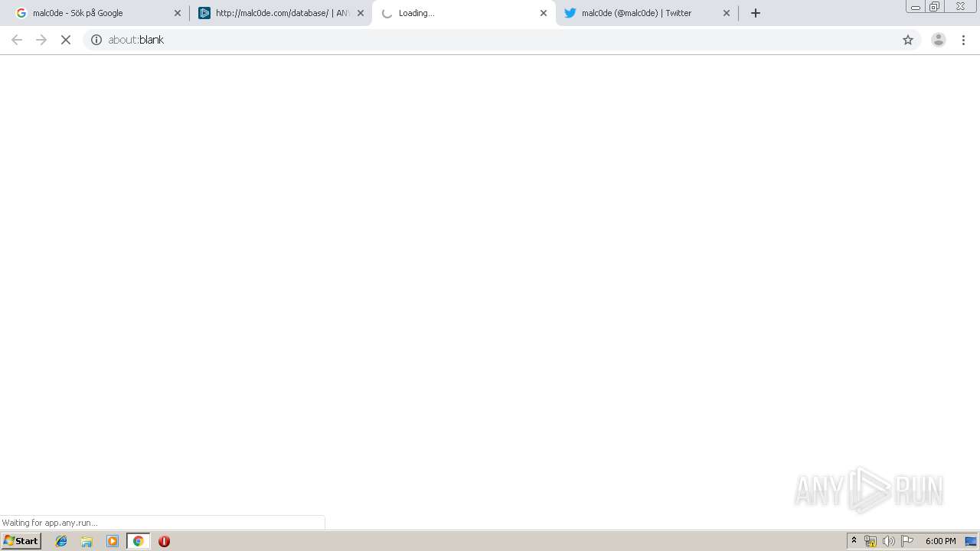This screenshot has width=980, height=551.
Task: Bookmark this page with the star
Action: (908, 40)
